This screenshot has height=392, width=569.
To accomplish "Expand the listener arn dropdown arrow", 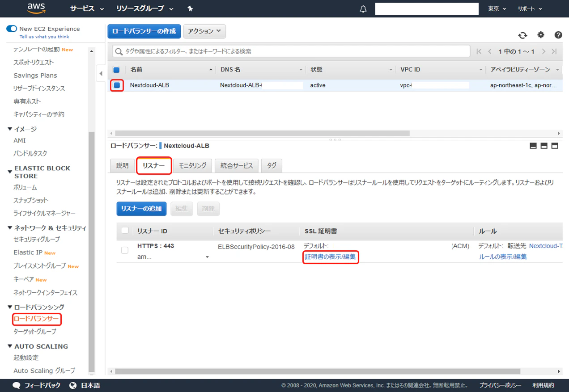I will [x=207, y=257].
